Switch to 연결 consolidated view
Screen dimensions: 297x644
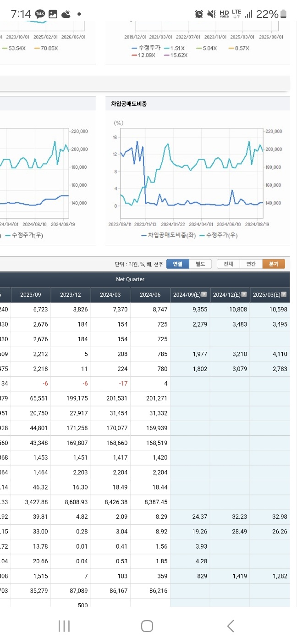(x=177, y=264)
